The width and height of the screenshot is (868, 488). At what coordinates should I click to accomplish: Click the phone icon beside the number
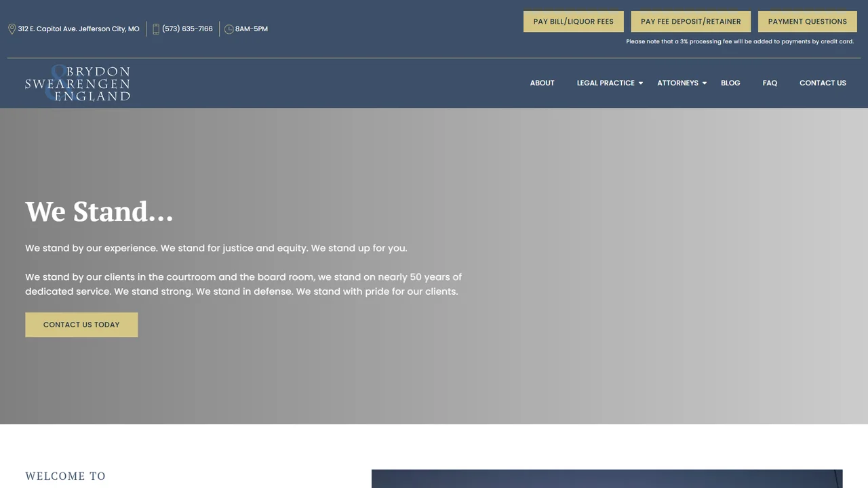(x=156, y=29)
